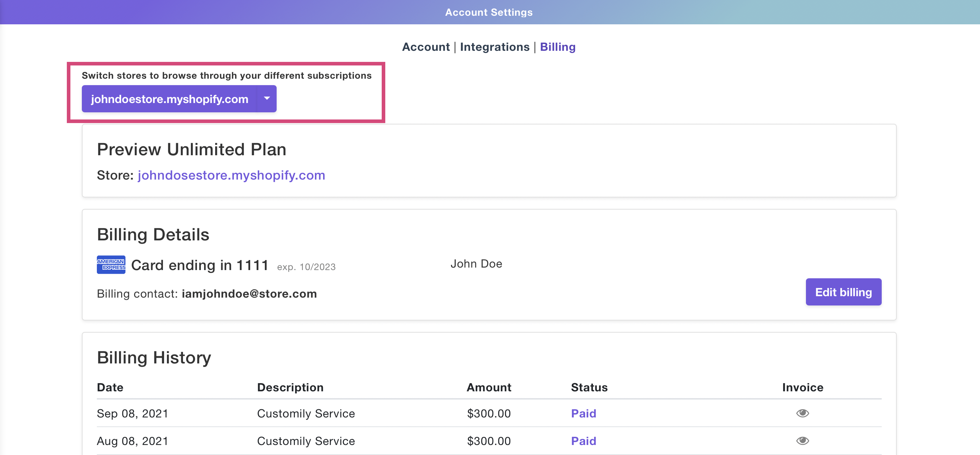Screen dimensions: 980x455
Task: Click the American Express card logo
Action: (x=111, y=265)
